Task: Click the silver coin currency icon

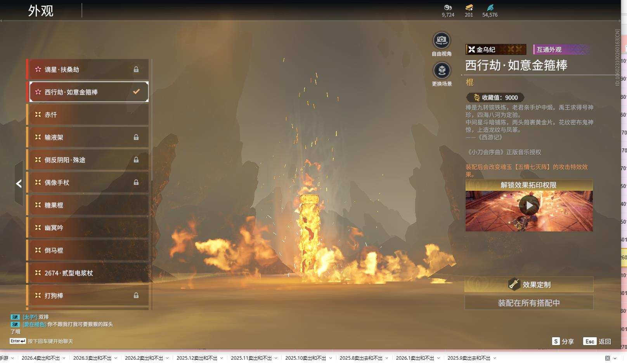Action: click(x=448, y=7)
